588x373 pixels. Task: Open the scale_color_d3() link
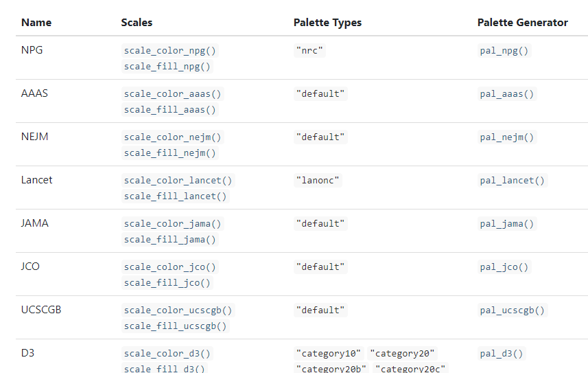pyautogui.click(x=167, y=354)
